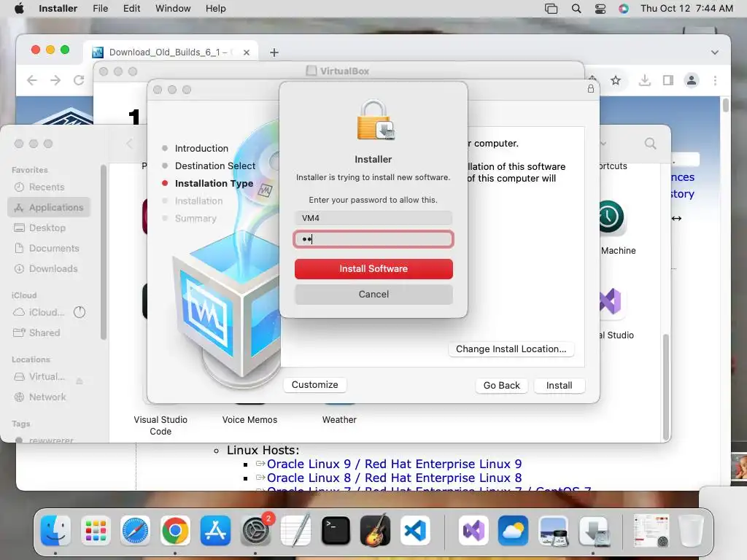Select Network in Finder sidebar
This screenshot has height=560, width=747.
point(49,397)
